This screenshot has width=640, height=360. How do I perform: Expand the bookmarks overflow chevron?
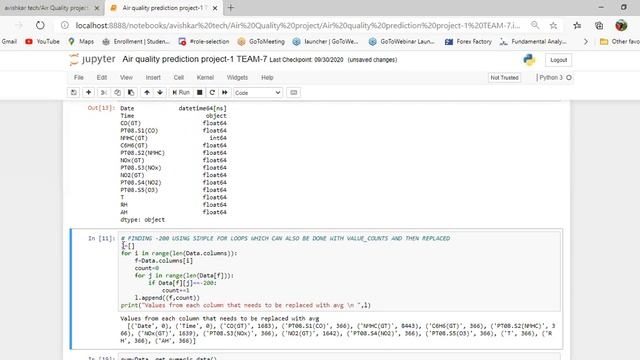(586, 42)
